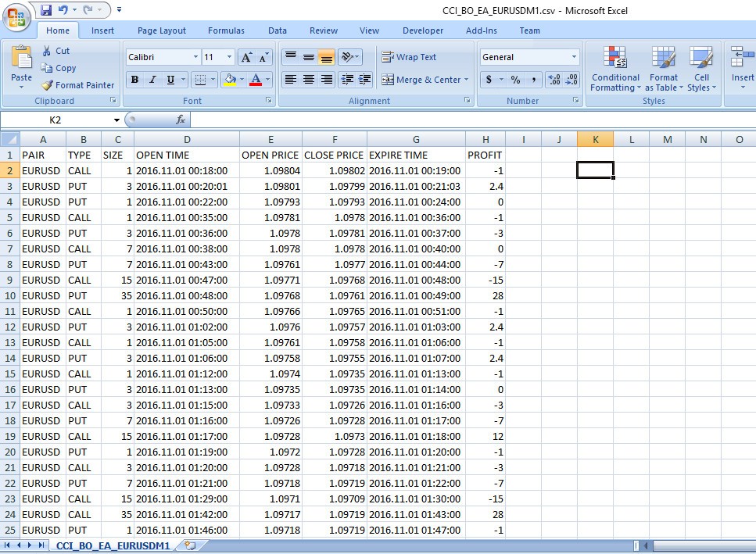Center the cell text horizontally
The height and width of the screenshot is (554, 756).
click(x=309, y=80)
